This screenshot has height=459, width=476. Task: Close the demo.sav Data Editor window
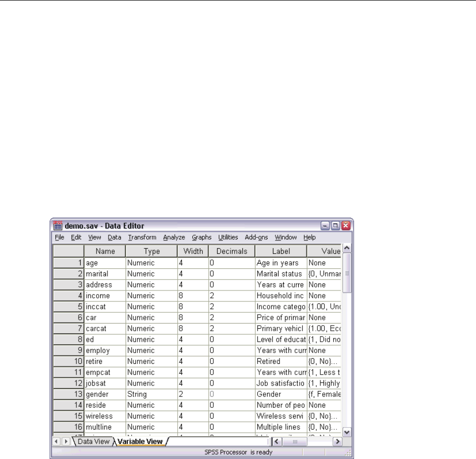click(346, 225)
